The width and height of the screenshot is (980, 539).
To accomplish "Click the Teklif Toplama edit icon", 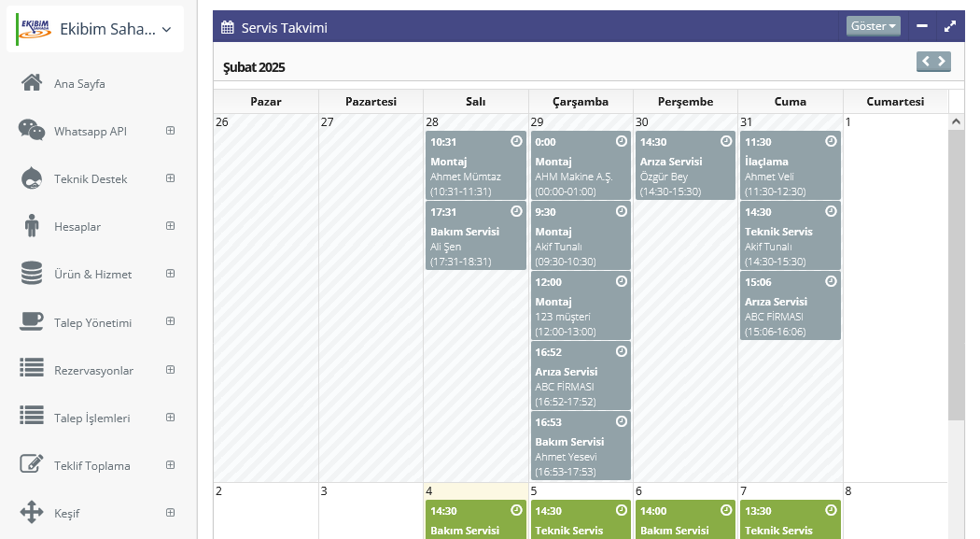I will click(x=32, y=464).
